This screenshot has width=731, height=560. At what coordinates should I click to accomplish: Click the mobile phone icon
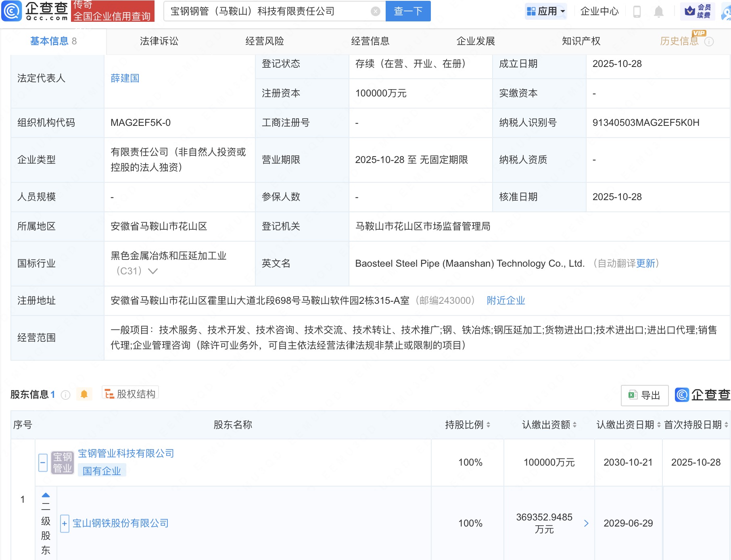click(637, 11)
